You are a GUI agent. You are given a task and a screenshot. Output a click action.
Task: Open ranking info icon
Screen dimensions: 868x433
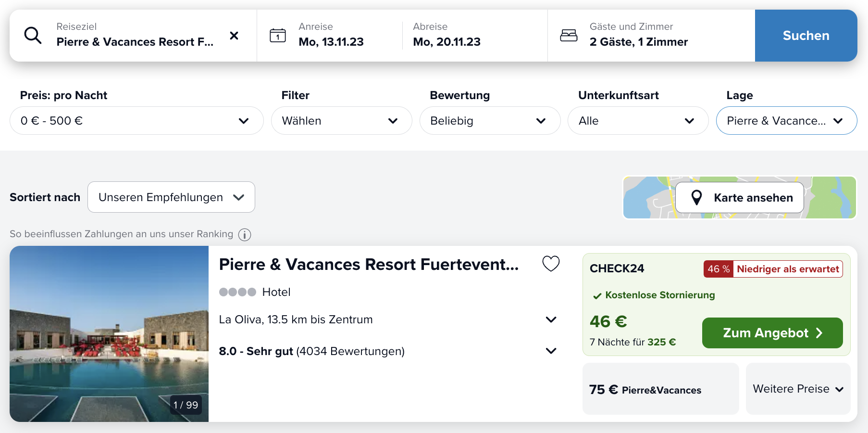pyautogui.click(x=245, y=235)
